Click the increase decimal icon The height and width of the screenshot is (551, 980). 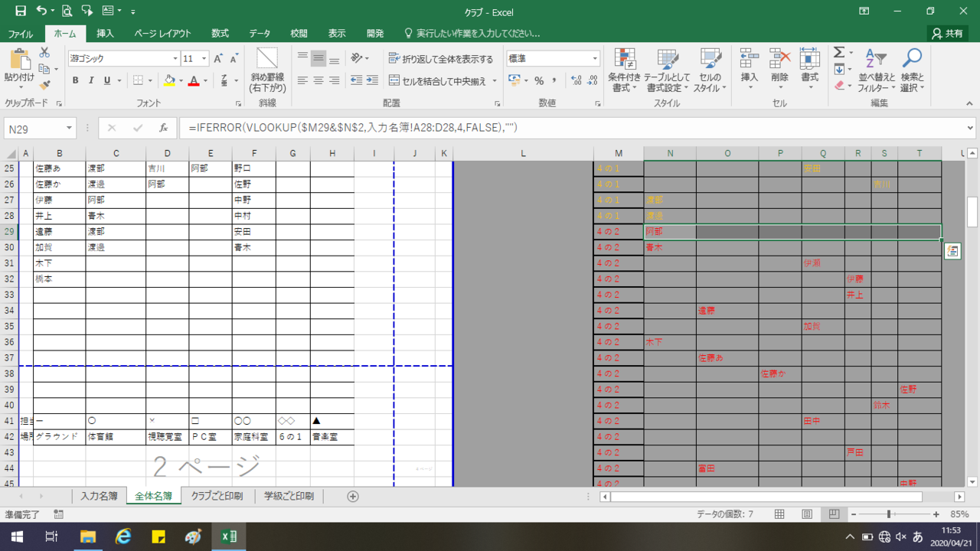point(576,80)
